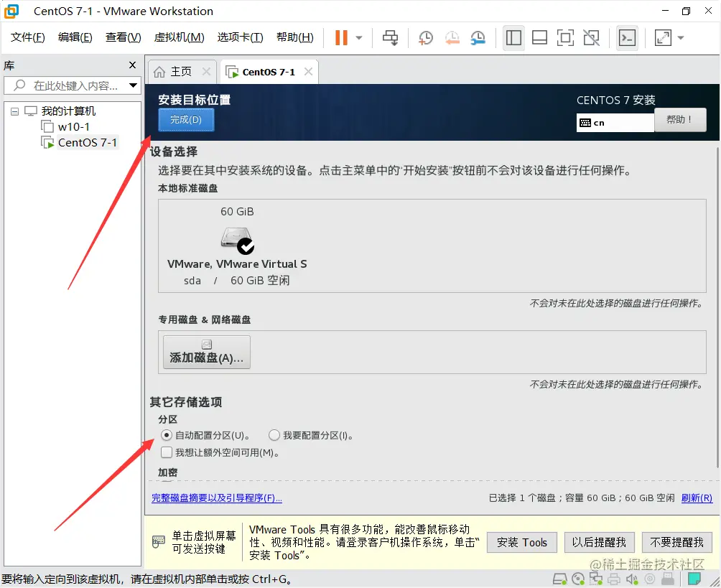Click the keyboard hint icon in notification bar
The image size is (721, 588).
point(158,542)
